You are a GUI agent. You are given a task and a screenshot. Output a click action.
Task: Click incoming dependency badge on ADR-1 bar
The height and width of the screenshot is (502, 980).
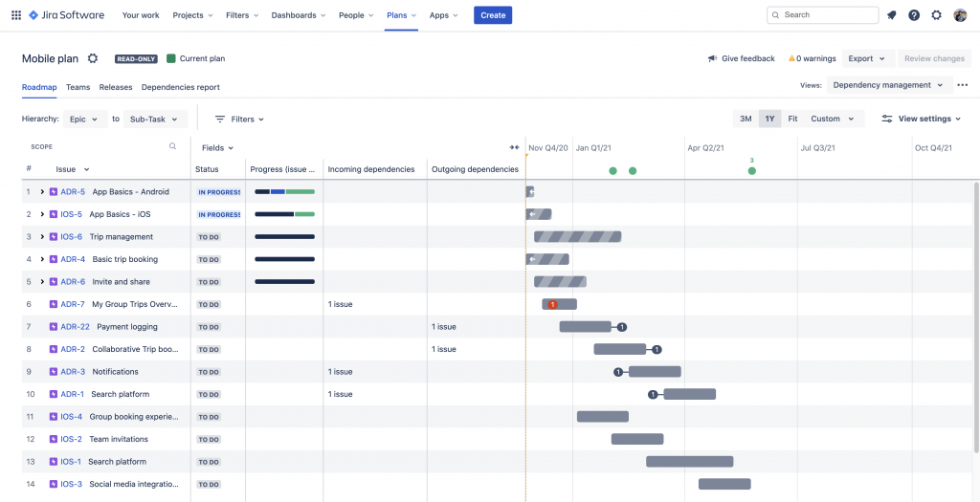[653, 394]
